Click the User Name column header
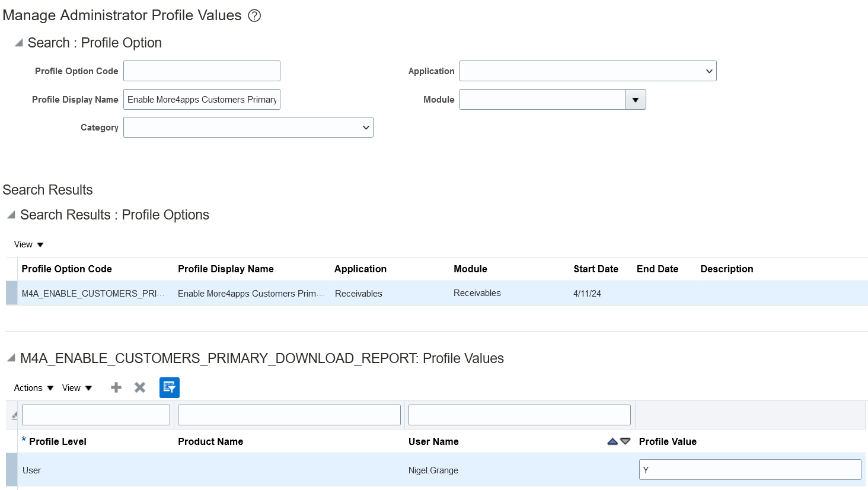Screen dimensions: 868x490 (x=433, y=441)
